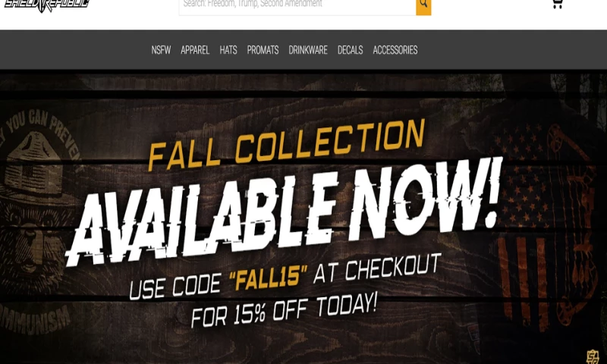Viewport: 607px width, 364px height.
Task: Open the NSFW category
Action: pos(161,50)
